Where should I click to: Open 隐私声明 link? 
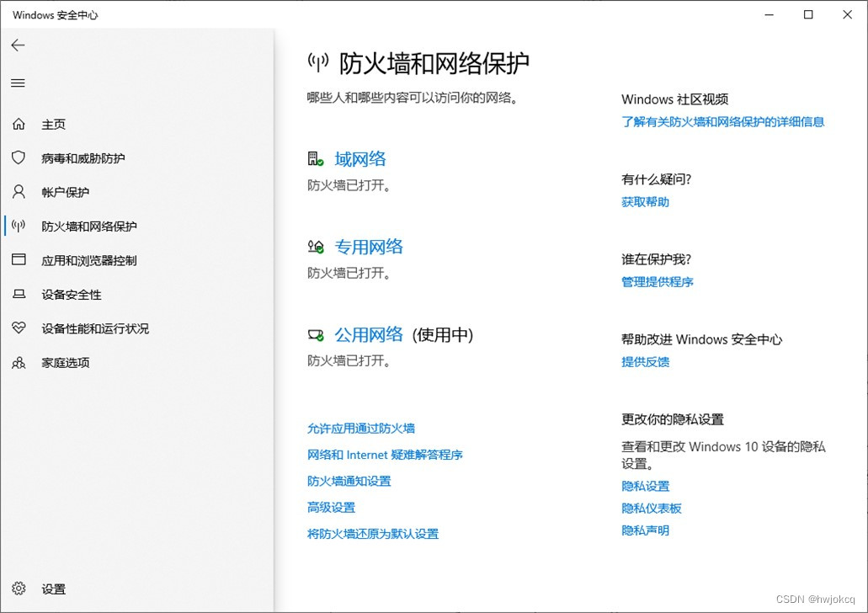[645, 530]
